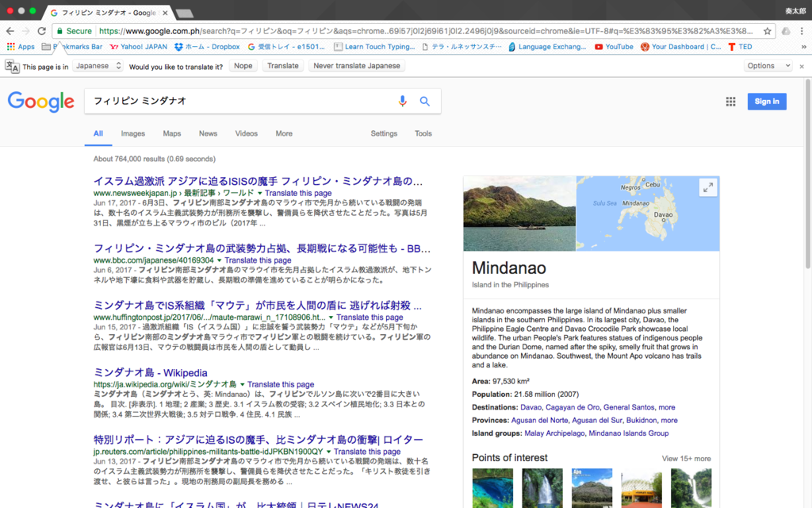Image resolution: width=812 pixels, height=508 pixels.
Task: Switch to News tab
Action: click(209, 133)
